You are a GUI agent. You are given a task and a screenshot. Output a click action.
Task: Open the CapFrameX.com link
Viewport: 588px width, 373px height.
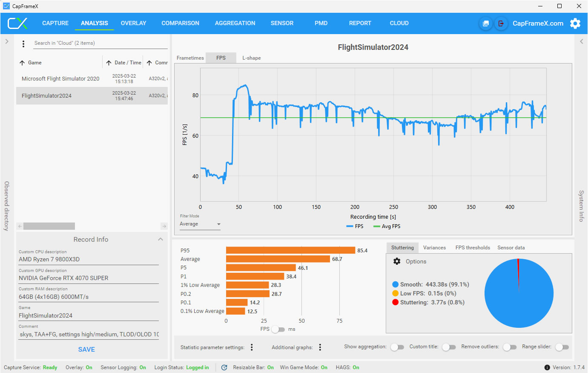pyautogui.click(x=538, y=23)
